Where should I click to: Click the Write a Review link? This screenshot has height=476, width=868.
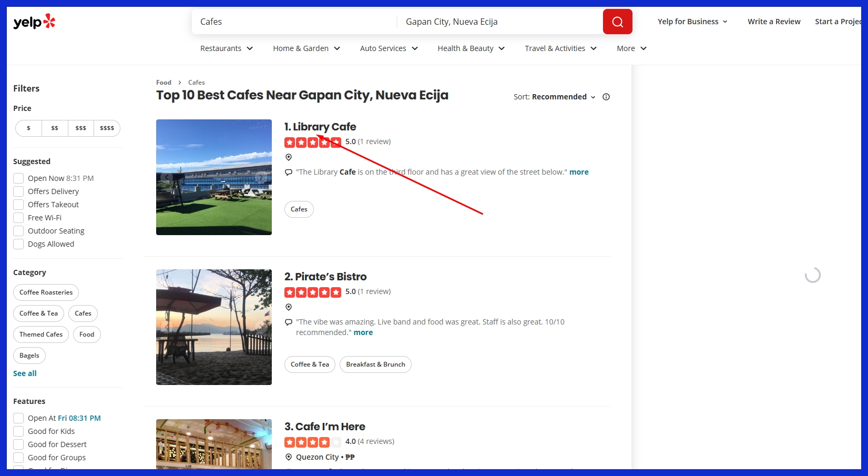click(774, 22)
